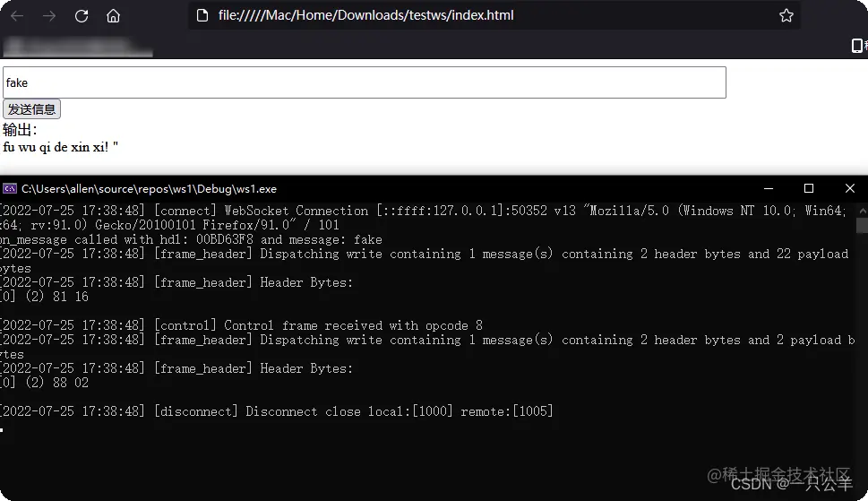Open the browser home page icon

pyautogui.click(x=114, y=16)
